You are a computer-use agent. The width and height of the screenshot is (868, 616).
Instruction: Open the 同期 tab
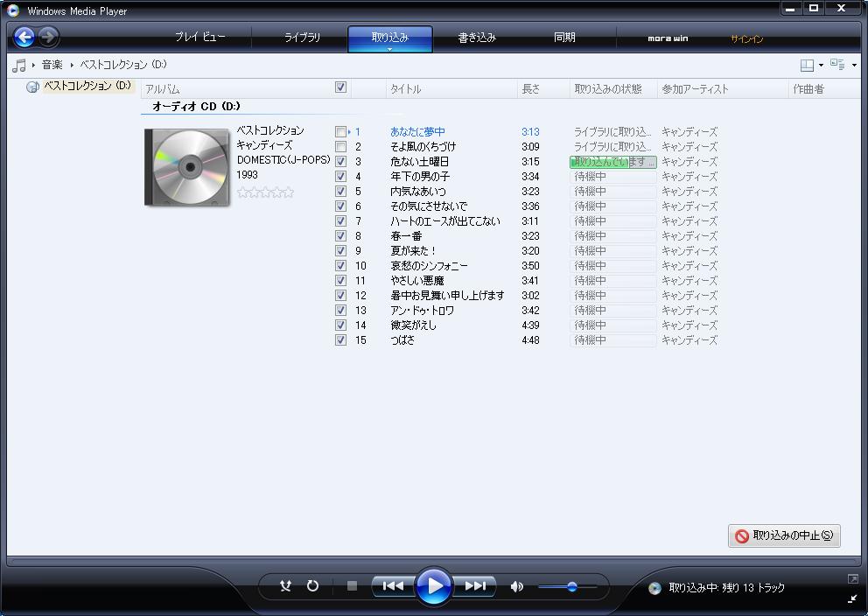click(x=564, y=38)
